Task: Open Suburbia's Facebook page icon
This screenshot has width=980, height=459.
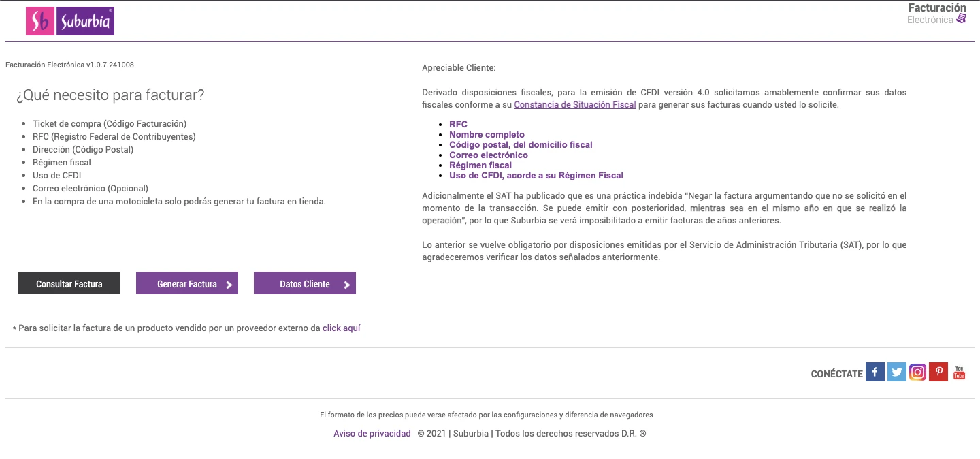Action: tap(875, 372)
